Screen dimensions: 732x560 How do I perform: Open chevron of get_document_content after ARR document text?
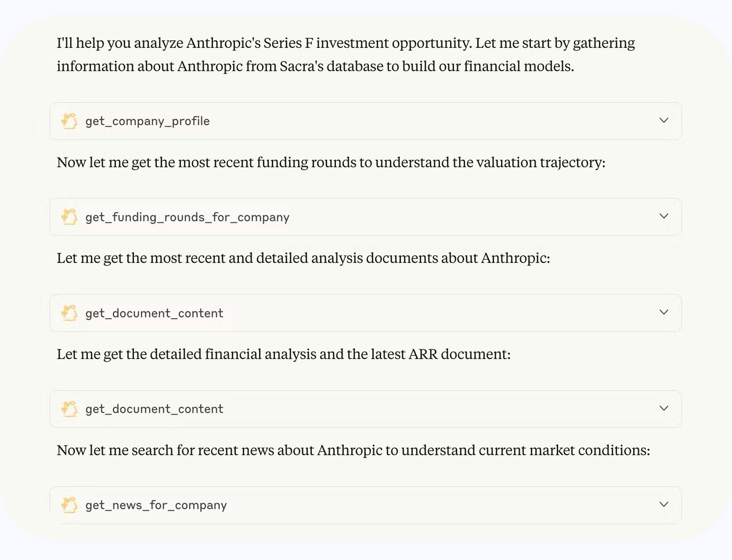[x=664, y=408]
